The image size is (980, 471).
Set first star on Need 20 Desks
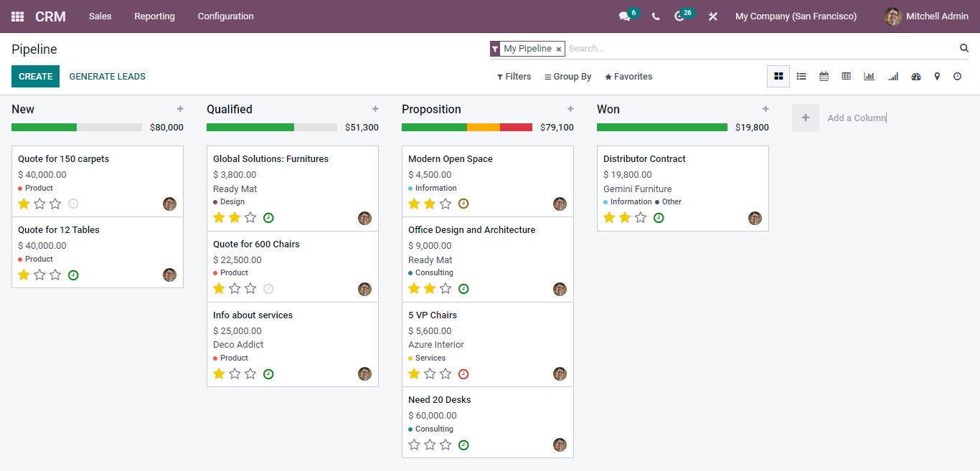pos(414,444)
